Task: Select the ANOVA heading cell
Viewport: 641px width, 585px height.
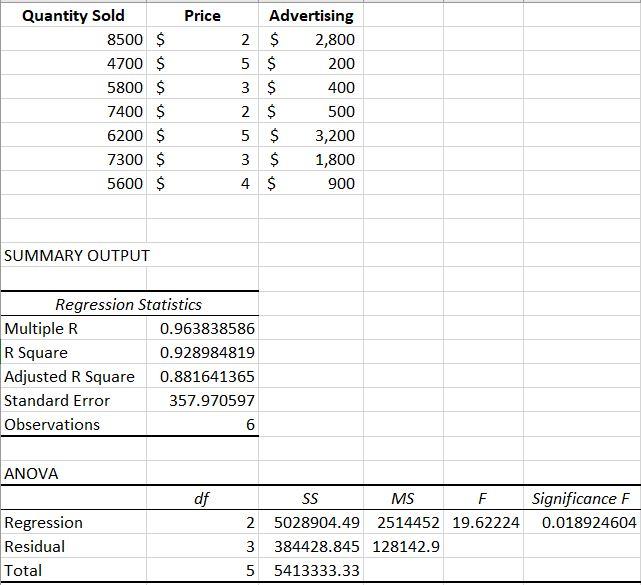Action: 73,473
